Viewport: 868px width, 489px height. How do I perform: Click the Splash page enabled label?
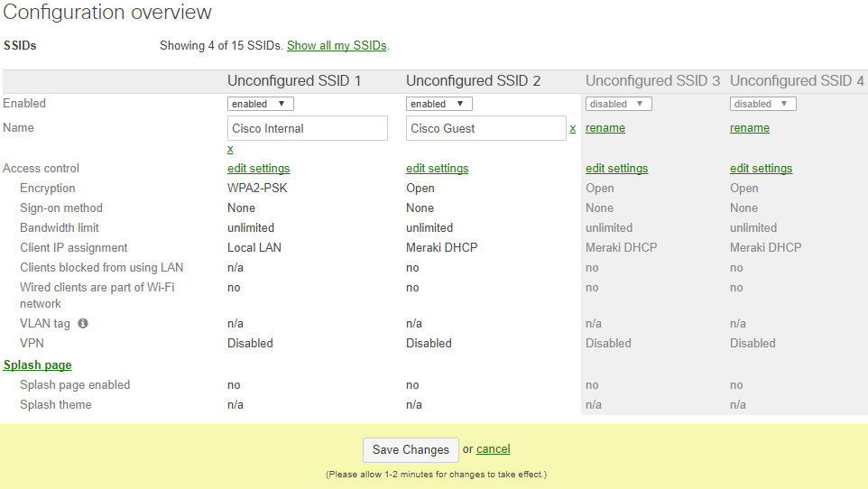pyautogui.click(x=75, y=385)
